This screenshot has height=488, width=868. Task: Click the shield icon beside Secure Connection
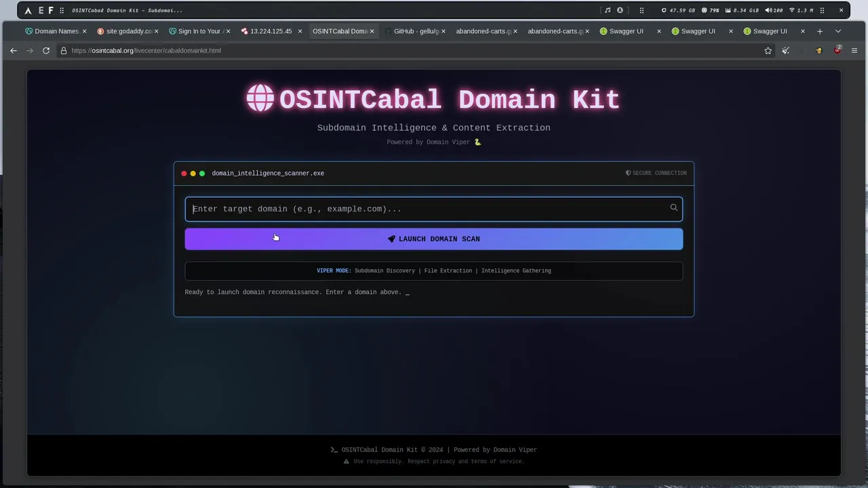628,174
